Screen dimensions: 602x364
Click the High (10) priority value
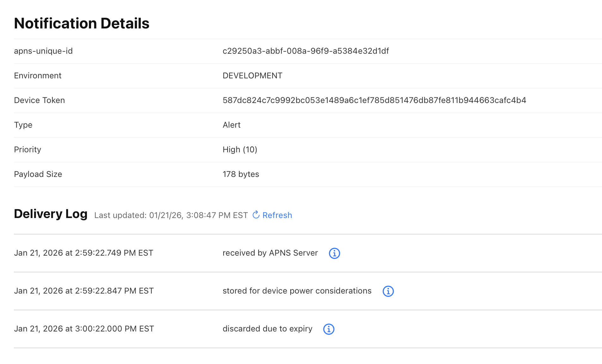240,149
